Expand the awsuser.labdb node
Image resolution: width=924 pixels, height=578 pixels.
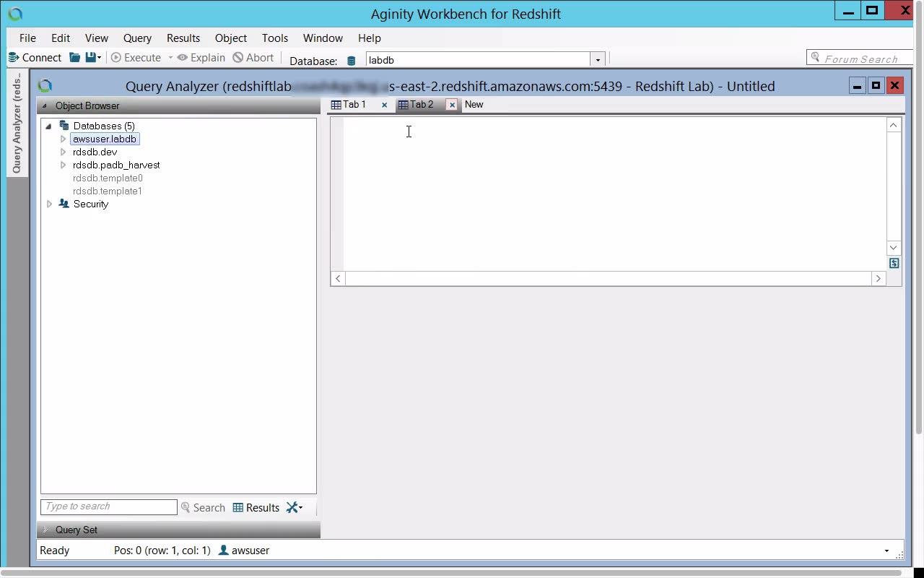tap(64, 139)
